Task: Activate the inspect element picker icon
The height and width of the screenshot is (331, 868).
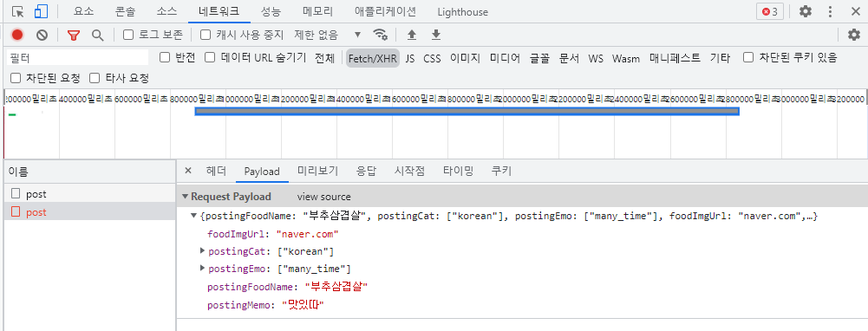Action: 17,11
